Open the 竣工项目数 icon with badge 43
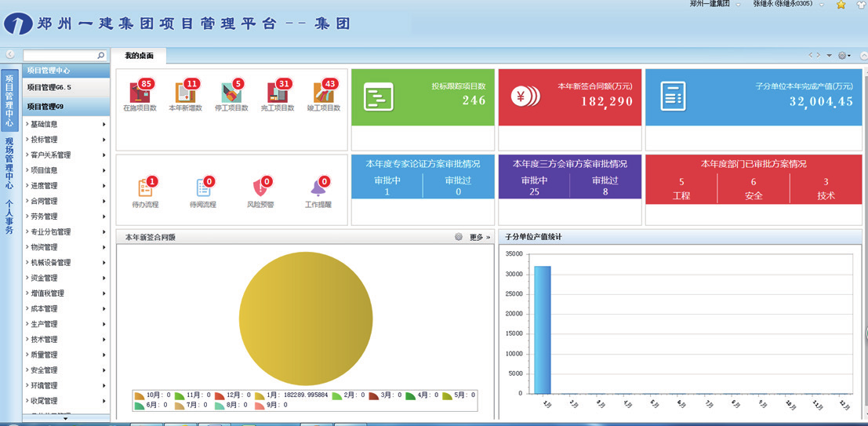The image size is (868, 426). (x=322, y=93)
